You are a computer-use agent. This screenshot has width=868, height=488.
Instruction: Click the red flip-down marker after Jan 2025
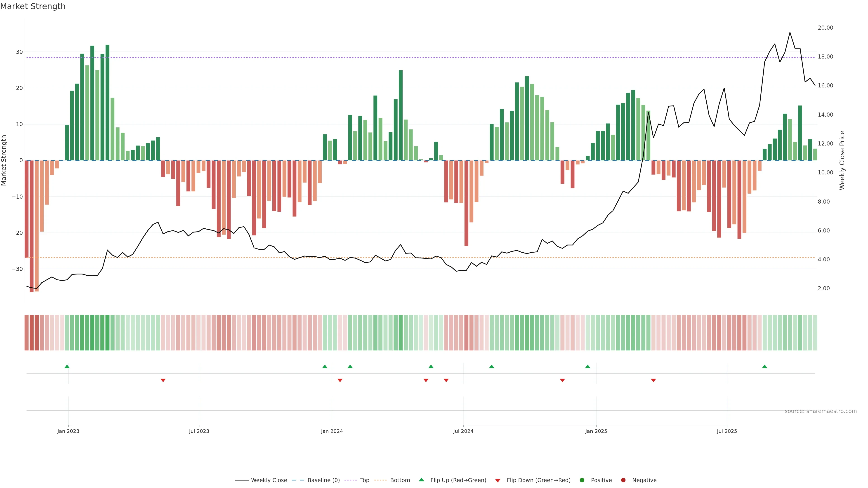653,380
